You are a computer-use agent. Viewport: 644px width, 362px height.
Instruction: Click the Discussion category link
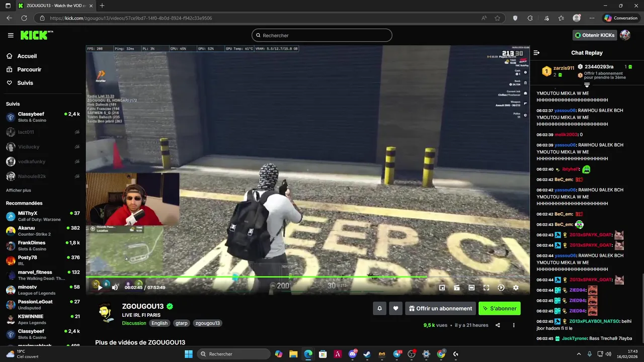[134, 323]
